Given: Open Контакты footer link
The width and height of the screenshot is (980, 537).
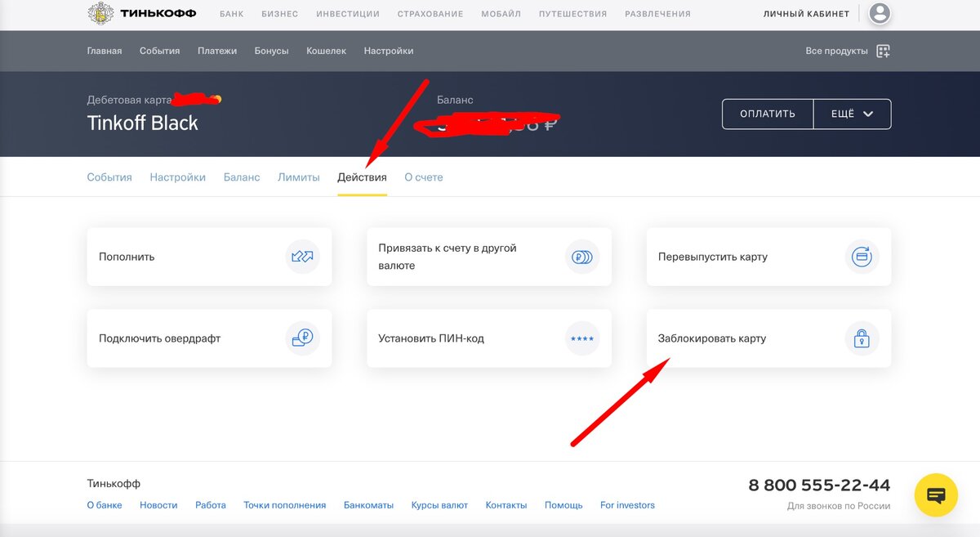Looking at the screenshot, I should [506, 505].
